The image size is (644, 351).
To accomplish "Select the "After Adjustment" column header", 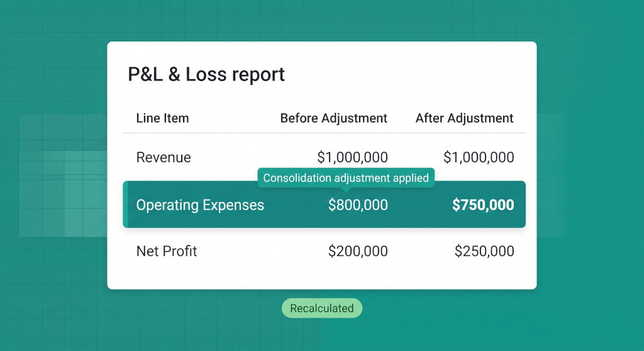I will point(464,118).
